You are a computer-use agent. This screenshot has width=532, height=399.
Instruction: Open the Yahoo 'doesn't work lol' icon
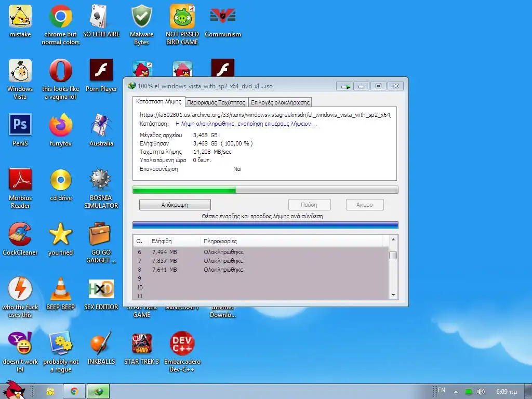(x=20, y=352)
